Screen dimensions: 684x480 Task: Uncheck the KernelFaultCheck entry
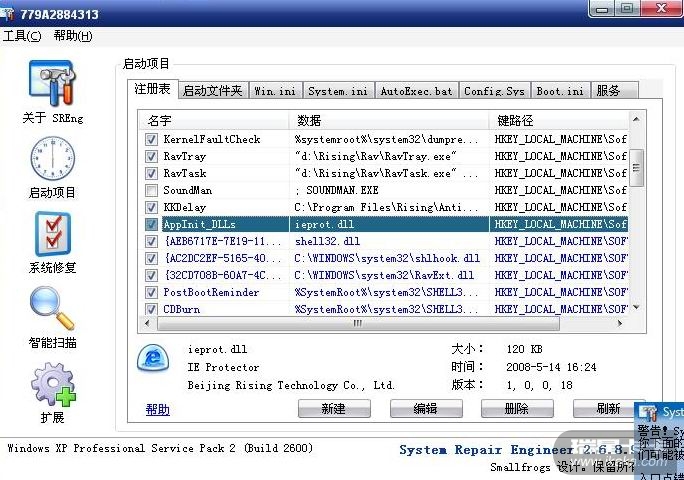click(x=151, y=139)
